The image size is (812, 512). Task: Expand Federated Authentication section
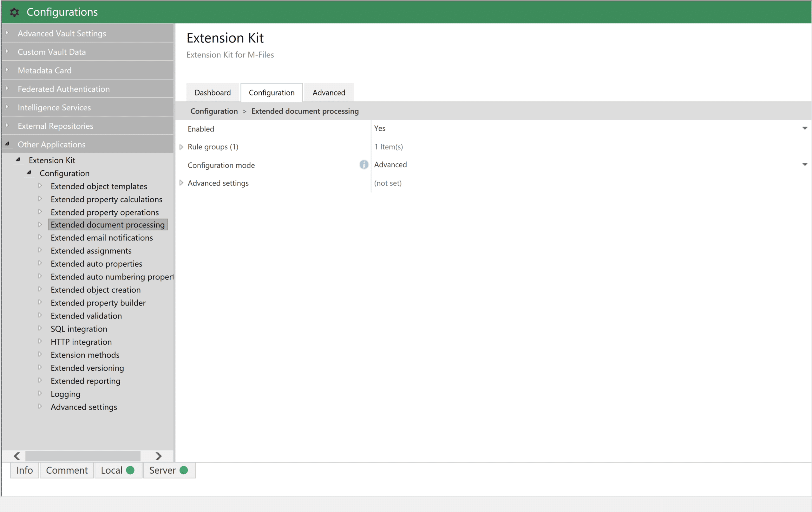point(7,89)
